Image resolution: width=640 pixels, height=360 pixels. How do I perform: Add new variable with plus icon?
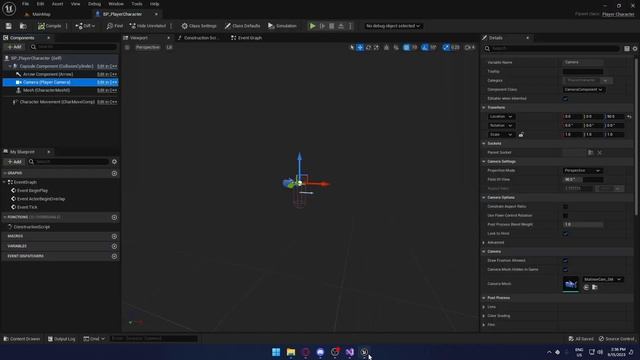[114, 246]
